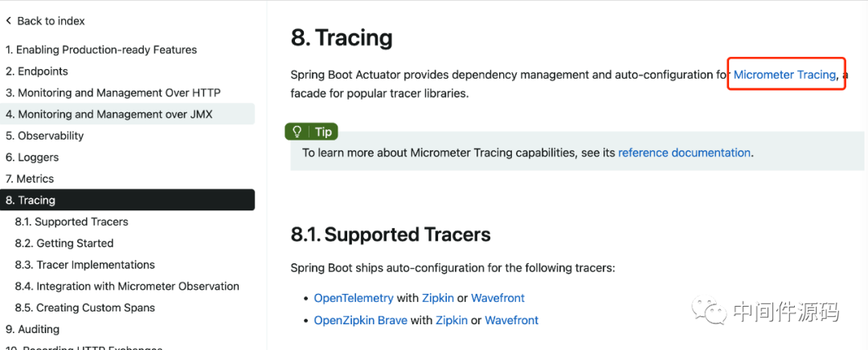Select Monitoring and Management over JMX
The height and width of the screenshot is (350, 868).
pyautogui.click(x=109, y=114)
